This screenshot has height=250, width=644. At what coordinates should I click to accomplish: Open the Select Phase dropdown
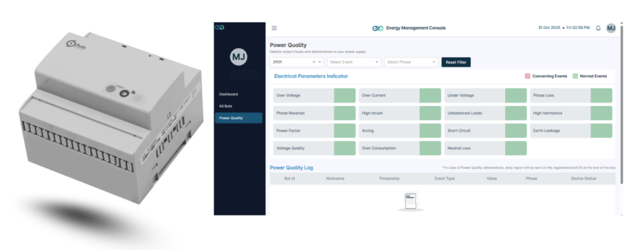pos(411,62)
